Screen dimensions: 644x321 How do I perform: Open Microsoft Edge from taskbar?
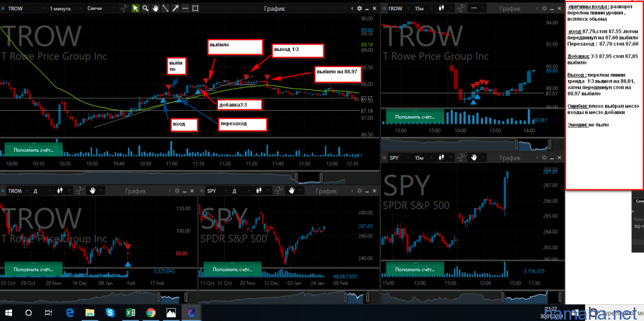69,312
